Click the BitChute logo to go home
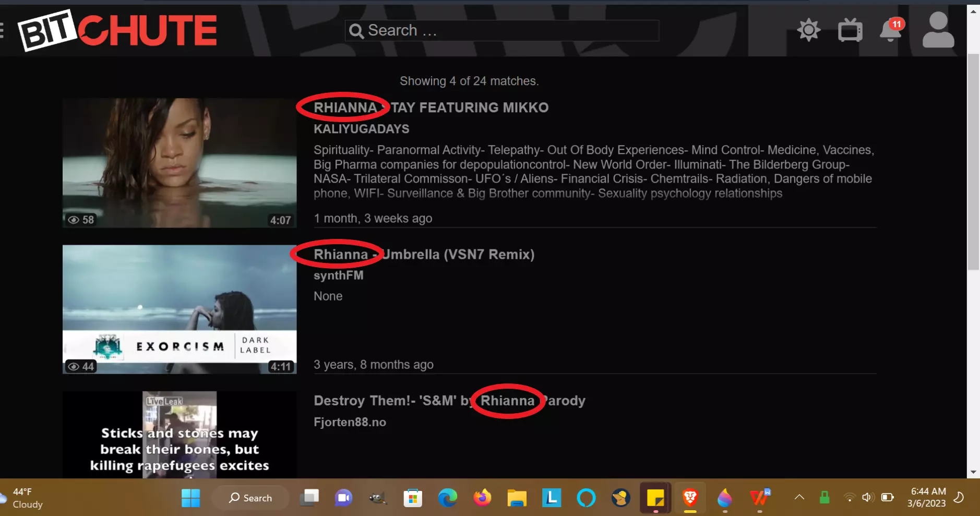980x516 pixels. pyautogui.click(x=118, y=30)
